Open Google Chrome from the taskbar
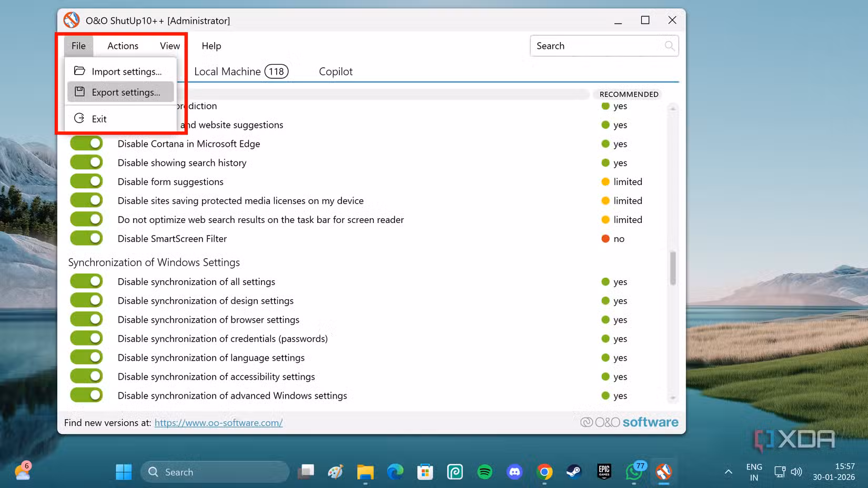The image size is (868, 488). pyautogui.click(x=544, y=472)
